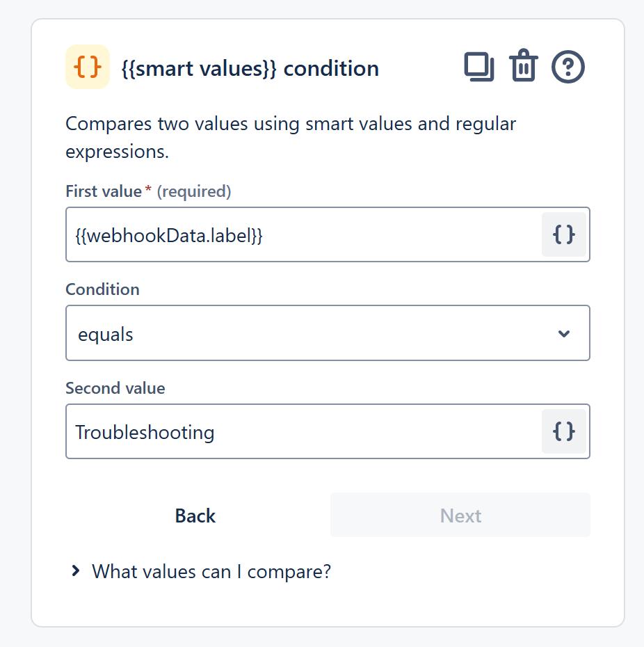Viewport: 644px width, 647px height.
Task: Delete this condition using the trash icon
Action: [524, 66]
